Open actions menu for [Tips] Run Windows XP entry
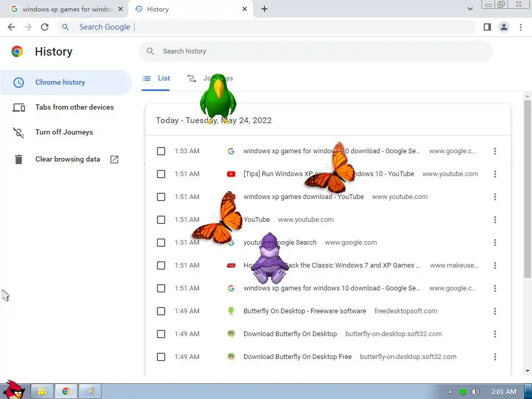Viewport: 532px width, 399px height. [495, 174]
